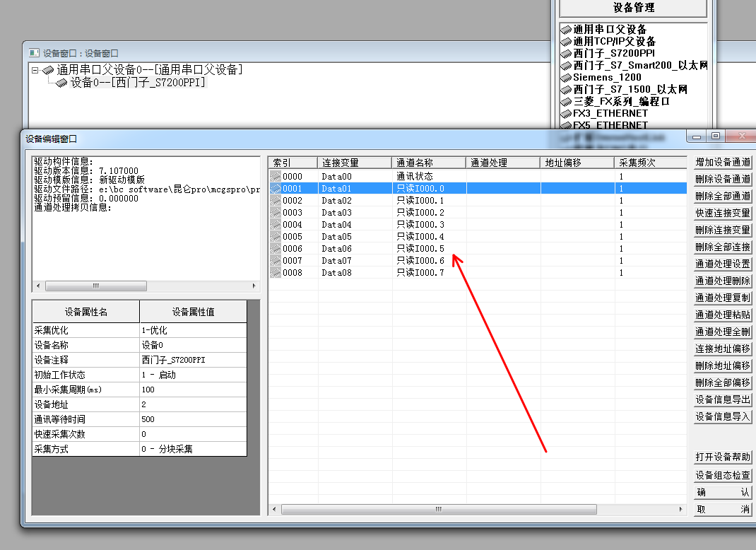Click the 三菱_FX系列_编程口 device icon

coord(566,102)
